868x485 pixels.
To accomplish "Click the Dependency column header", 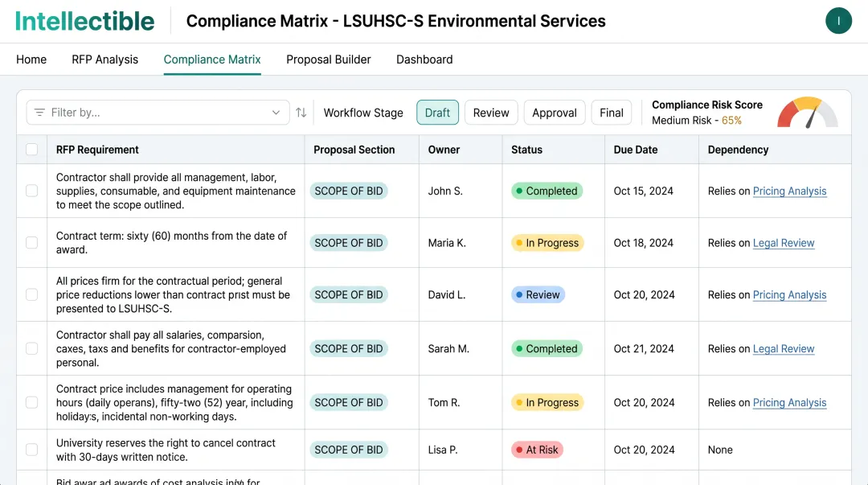I will [738, 150].
